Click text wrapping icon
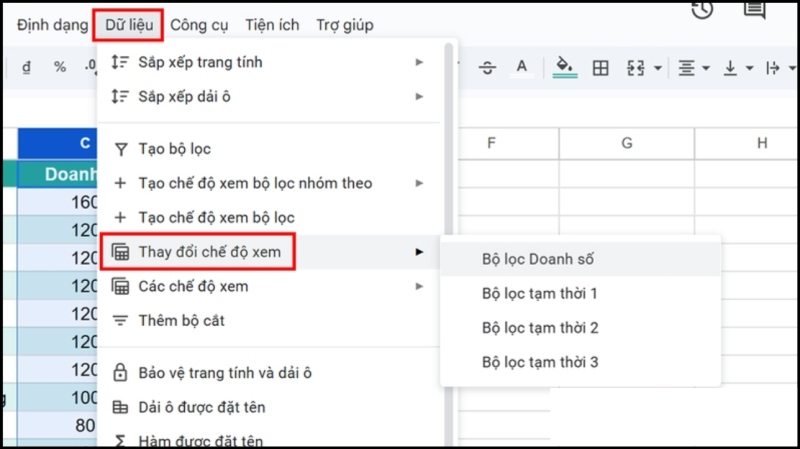Image resolution: width=800 pixels, height=449 pixels. (x=773, y=67)
